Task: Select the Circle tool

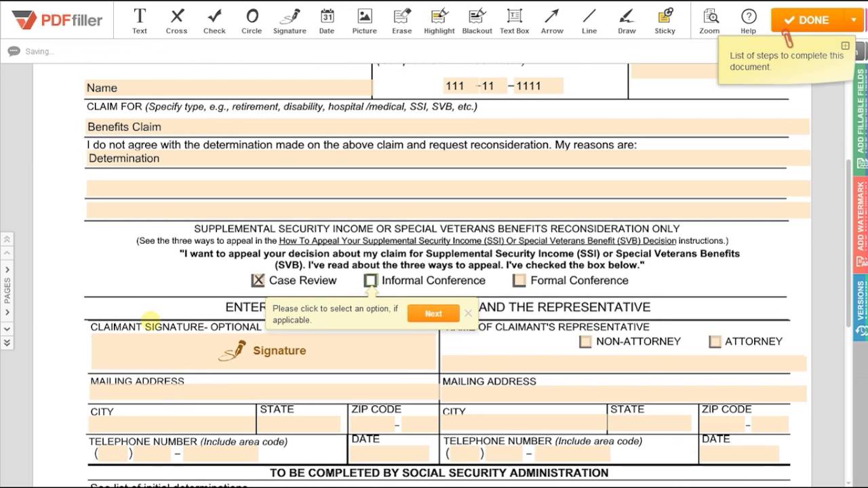Action: (x=252, y=20)
